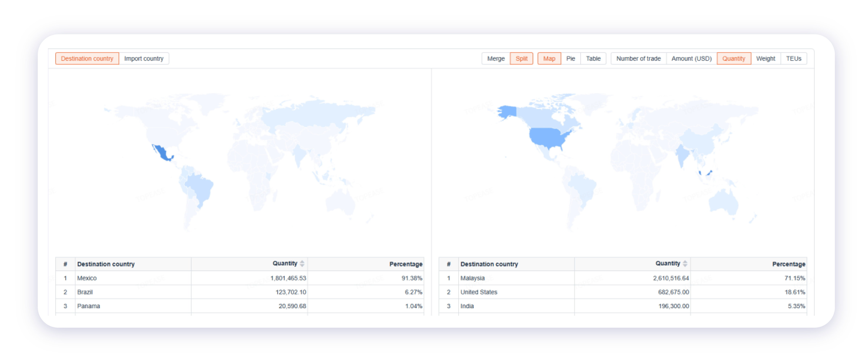Select the Destination country tab
The width and height of the screenshot is (868, 362).
point(87,59)
